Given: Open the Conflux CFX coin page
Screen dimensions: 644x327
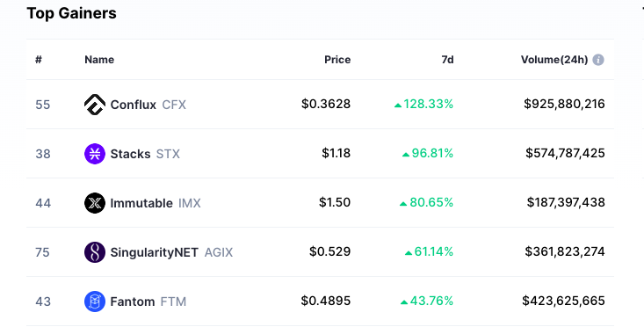Looking at the screenshot, I should pyautogui.click(x=148, y=105).
